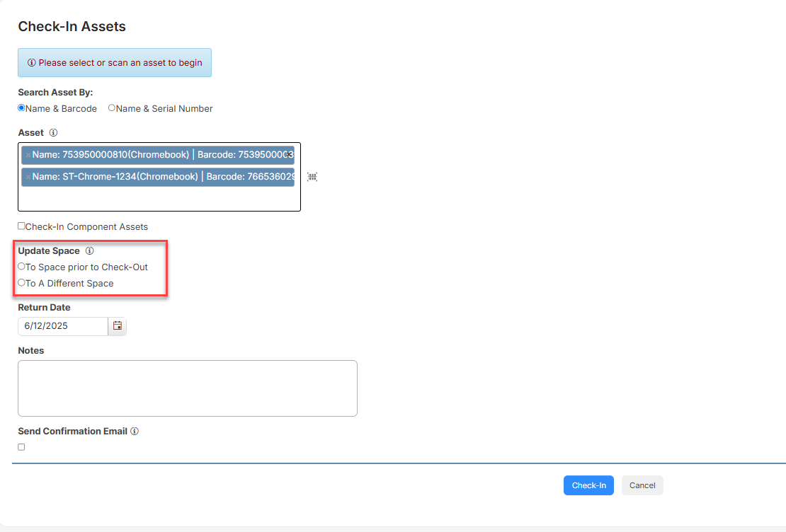786x532 pixels.
Task: Enable the Check-In Component Assets checkbox
Action: pos(21,226)
